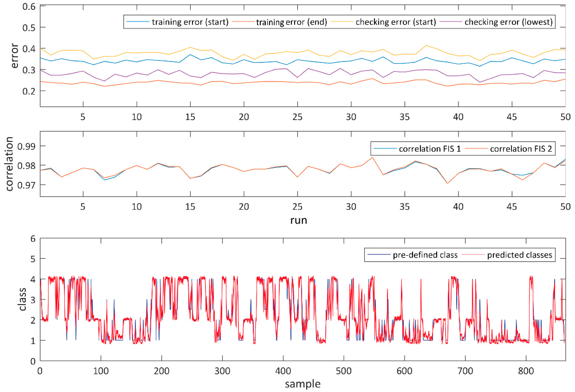
Task: Click tick label 400 on the sample axis
Action: pyautogui.click(x=283, y=371)
